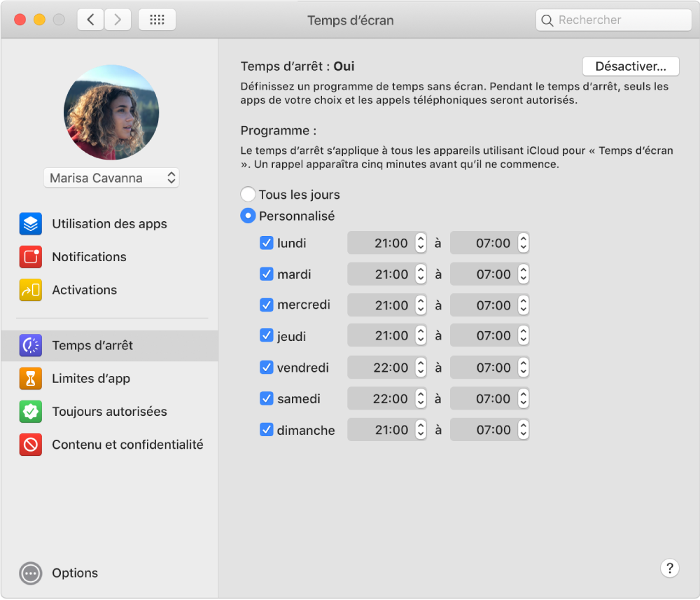Click the mardi end time stepper
Screen dimensions: 700x600
523,274
